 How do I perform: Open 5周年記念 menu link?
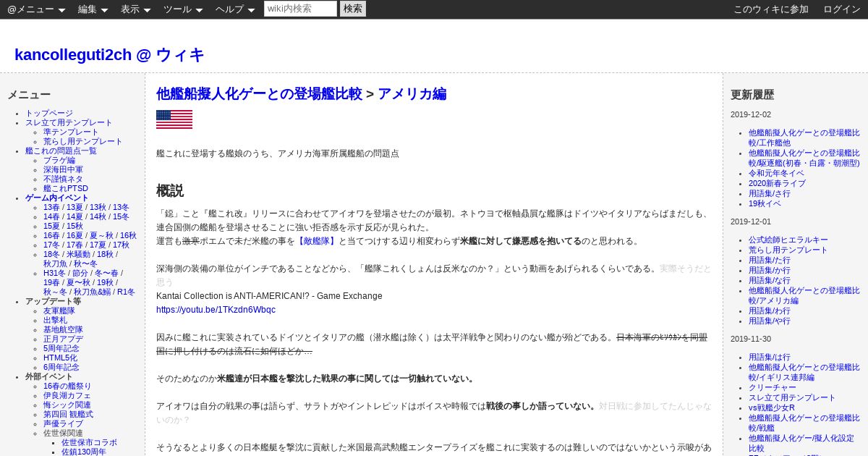61,349
